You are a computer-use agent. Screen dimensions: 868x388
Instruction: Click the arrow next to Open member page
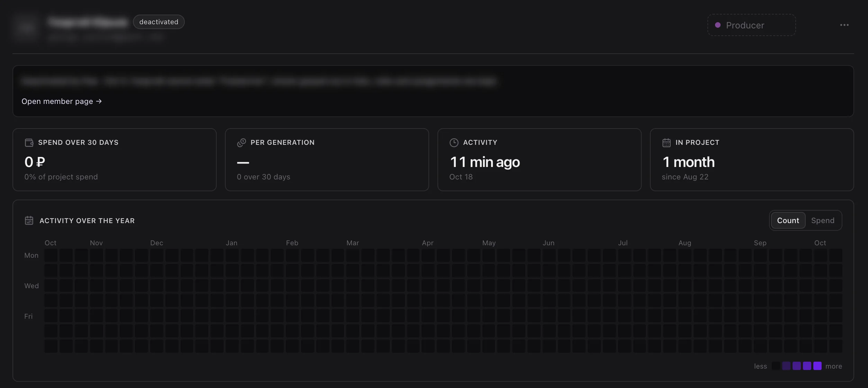(x=99, y=101)
